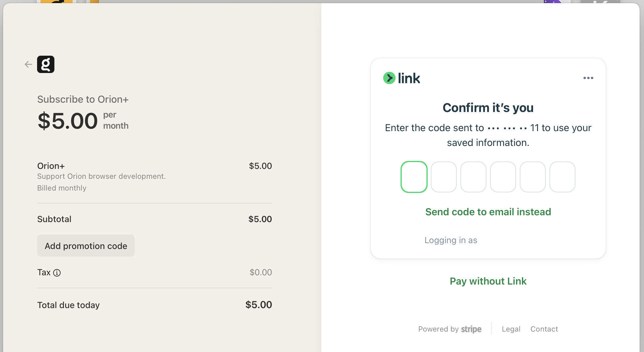Click the green Link logo

click(x=402, y=78)
